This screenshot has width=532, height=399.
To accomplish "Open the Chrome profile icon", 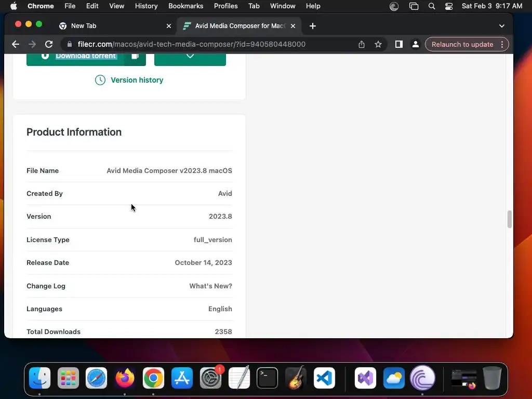I will [x=415, y=44].
